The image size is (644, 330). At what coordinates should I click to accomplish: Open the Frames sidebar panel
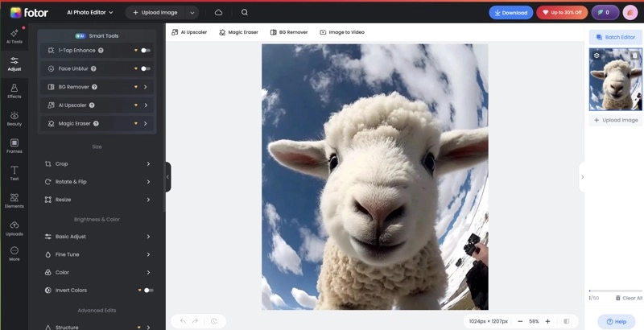(14, 146)
